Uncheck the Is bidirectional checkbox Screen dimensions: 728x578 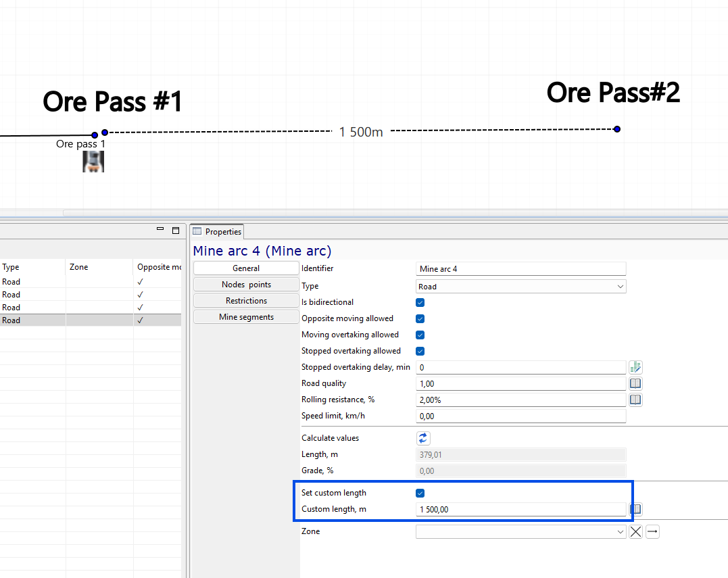click(x=420, y=303)
